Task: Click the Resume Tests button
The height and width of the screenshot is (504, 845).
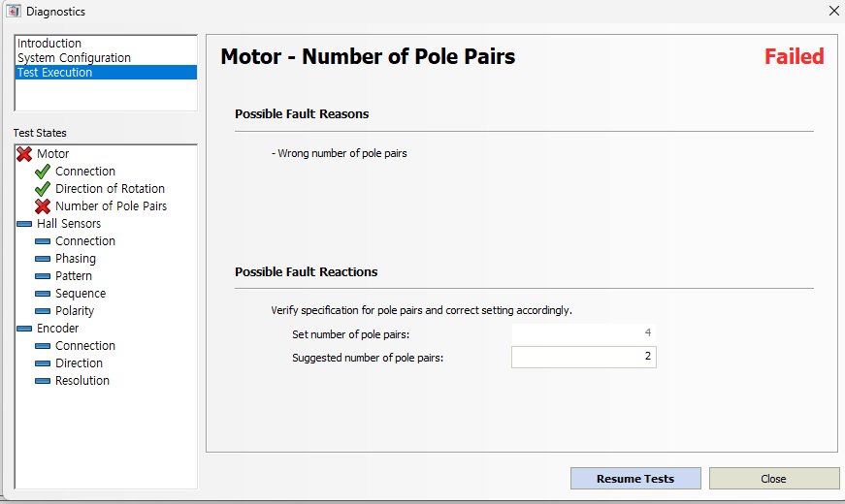Action: click(635, 479)
